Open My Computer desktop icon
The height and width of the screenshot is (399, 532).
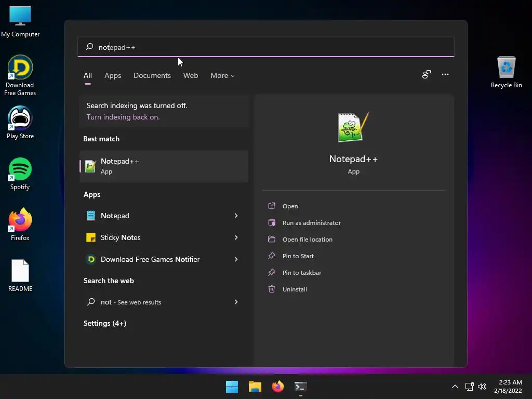point(20,21)
